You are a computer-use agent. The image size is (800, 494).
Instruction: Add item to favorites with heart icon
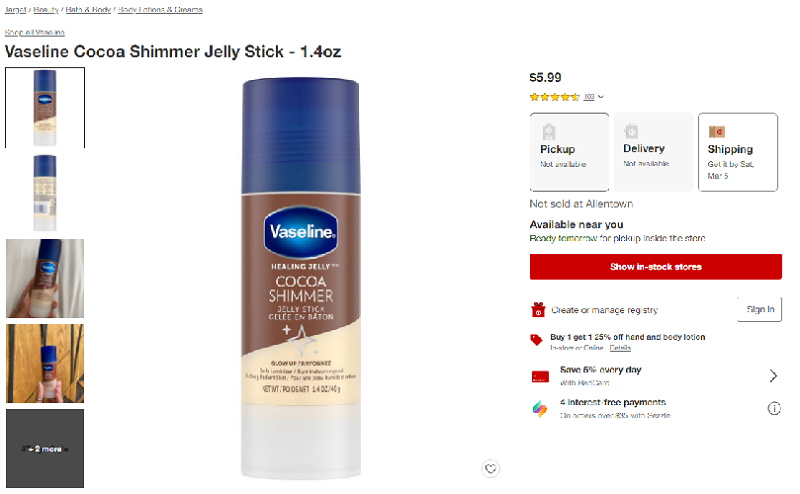pyautogui.click(x=490, y=468)
